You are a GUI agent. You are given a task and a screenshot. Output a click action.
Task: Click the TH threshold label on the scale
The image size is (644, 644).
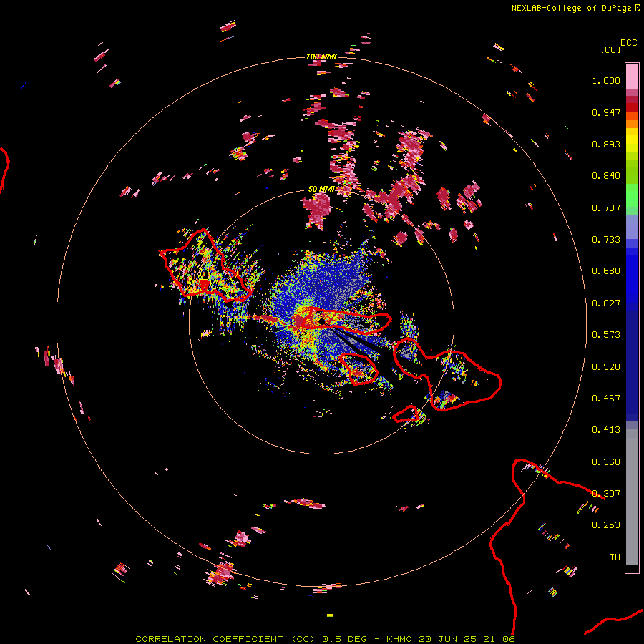pos(615,557)
